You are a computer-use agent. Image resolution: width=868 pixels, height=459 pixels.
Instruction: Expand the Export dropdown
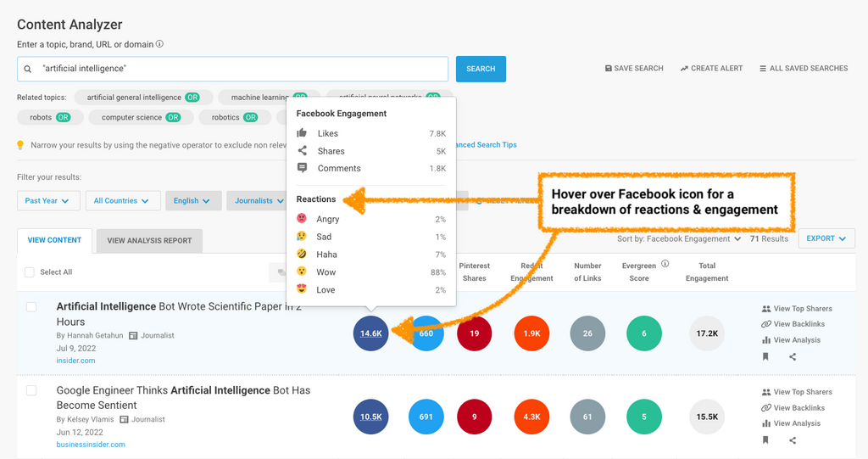(826, 239)
